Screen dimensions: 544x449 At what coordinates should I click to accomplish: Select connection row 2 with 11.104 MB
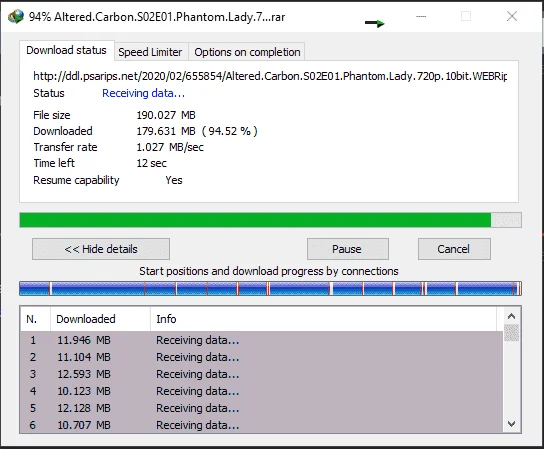point(262,357)
